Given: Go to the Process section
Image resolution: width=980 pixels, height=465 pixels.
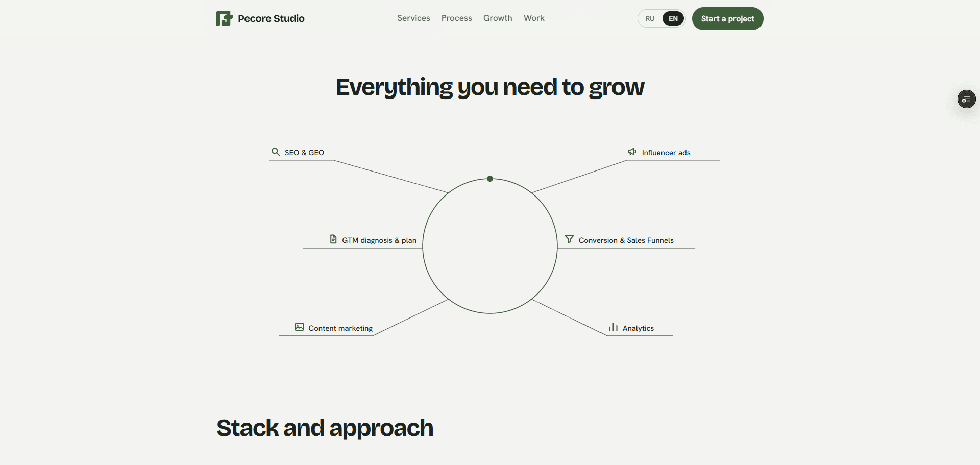Looking at the screenshot, I should click(x=456, y=18).
